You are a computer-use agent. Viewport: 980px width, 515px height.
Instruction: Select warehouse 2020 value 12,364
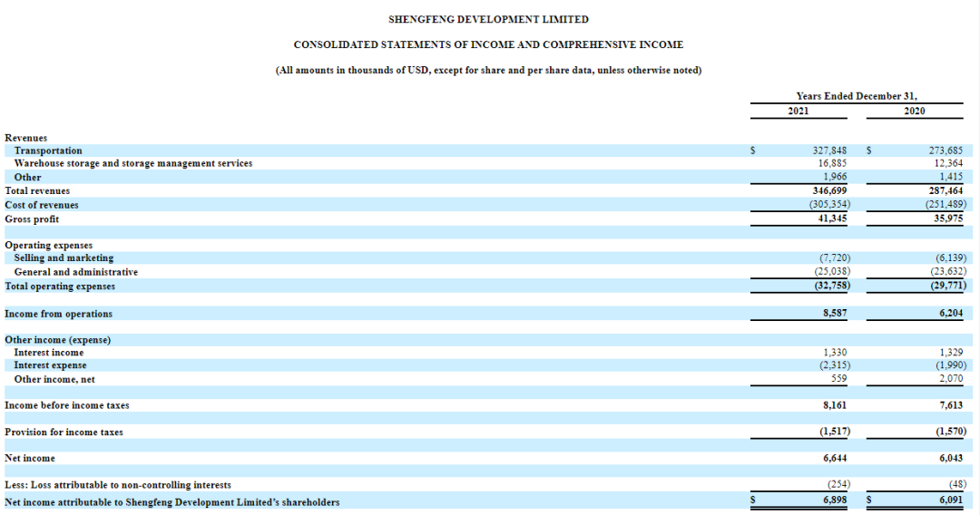948,163
